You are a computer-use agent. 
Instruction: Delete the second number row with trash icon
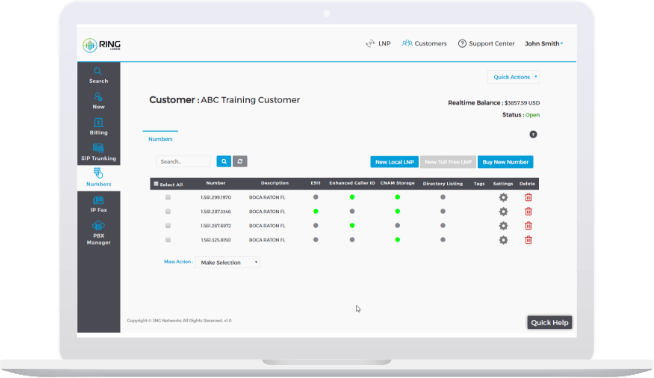(x=528, y=212)
